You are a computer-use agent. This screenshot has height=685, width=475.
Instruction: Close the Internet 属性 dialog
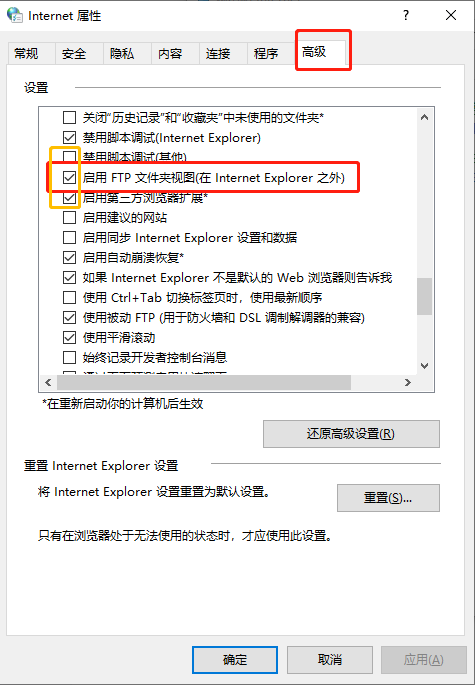[x=451, y=15]
